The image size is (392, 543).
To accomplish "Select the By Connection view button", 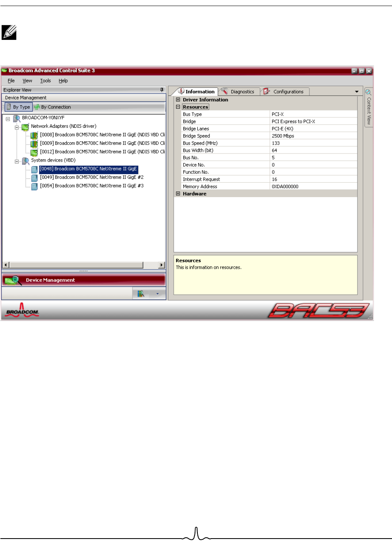I will [53, 107].
